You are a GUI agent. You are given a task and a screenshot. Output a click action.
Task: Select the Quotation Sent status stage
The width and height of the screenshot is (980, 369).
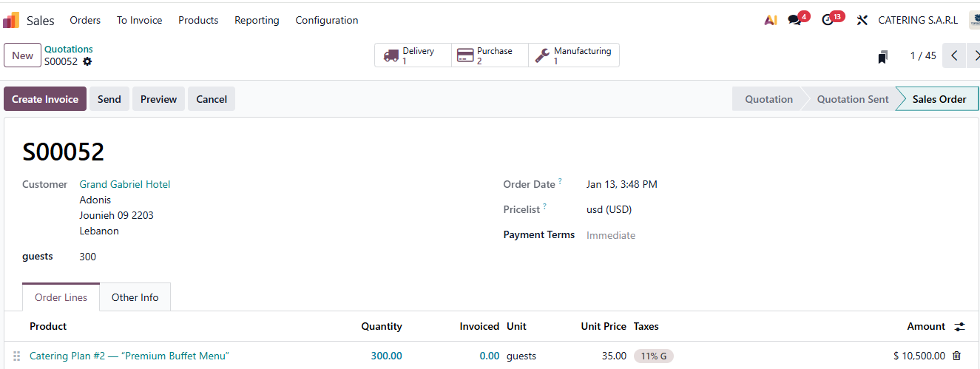point(852,99)
